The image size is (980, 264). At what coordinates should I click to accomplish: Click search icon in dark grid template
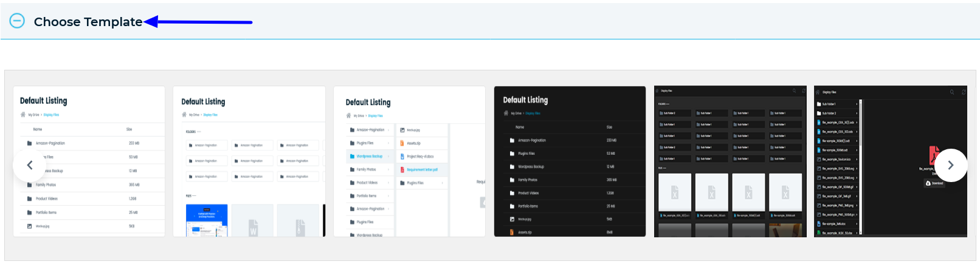tap(793, 91)
